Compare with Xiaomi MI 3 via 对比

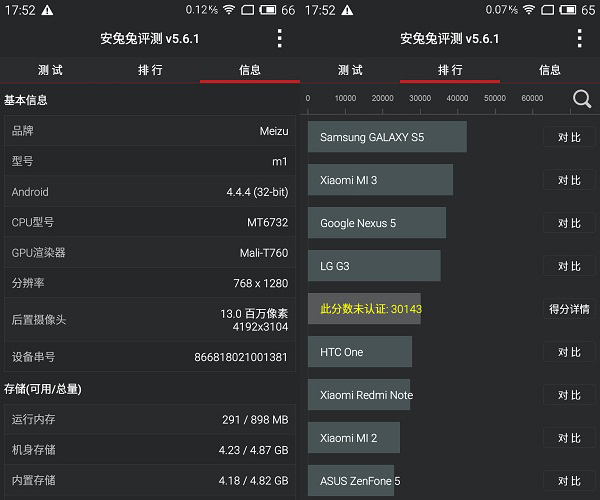click(x=569, y=180)
